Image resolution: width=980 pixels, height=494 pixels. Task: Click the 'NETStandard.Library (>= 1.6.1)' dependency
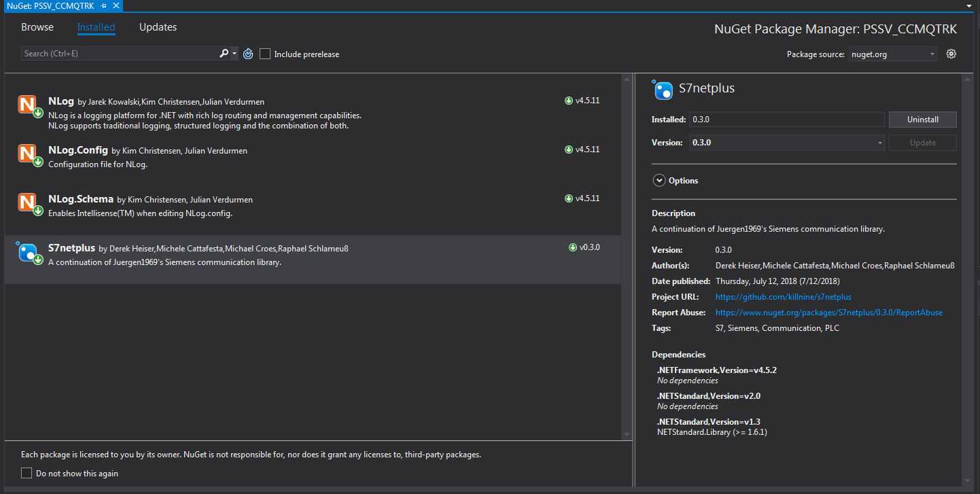pyautogui.click(x=712, y=432)
